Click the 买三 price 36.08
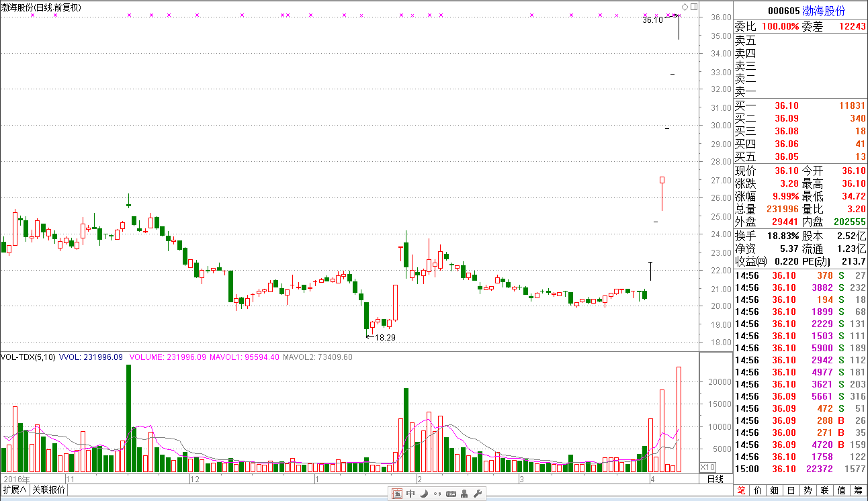Viewport: 868px width, 501px height. tap(786, 131)
